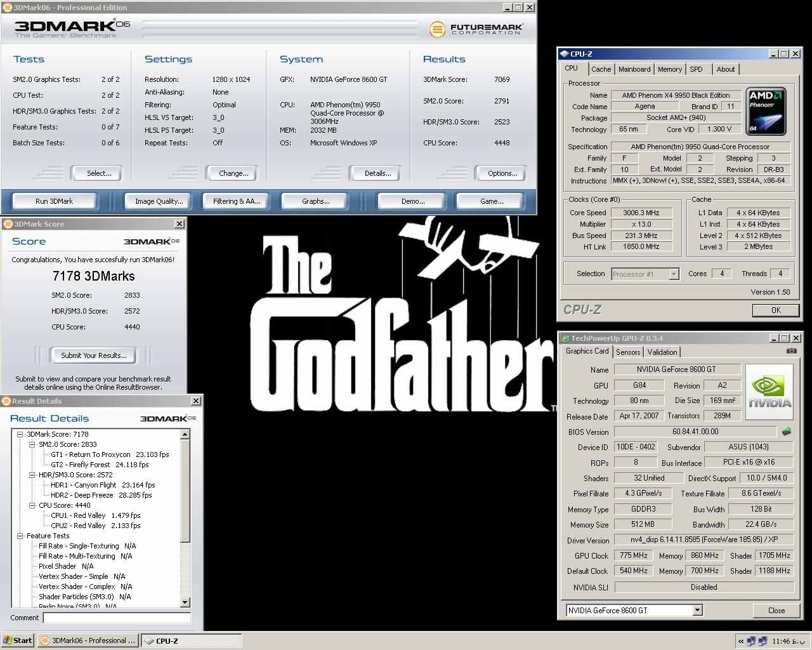The height and width of the screenshot is (650, 812).
Task: Click the Game button in 3DMark06
Action: coord(492,201)
